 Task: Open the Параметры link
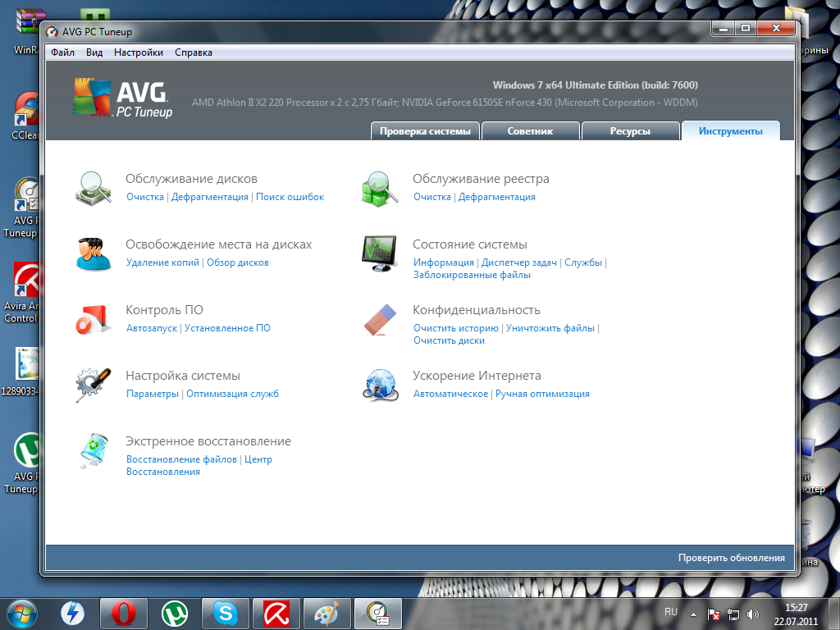click(x=153, y=394)
